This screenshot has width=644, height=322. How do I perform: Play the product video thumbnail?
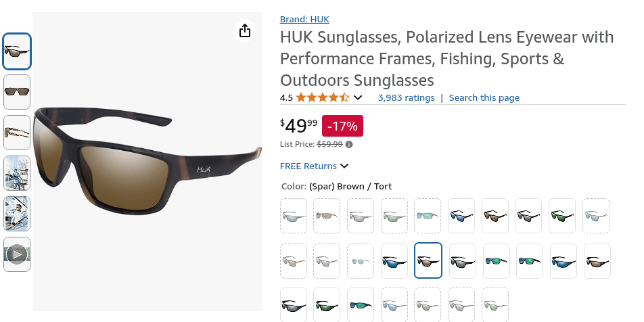(x=17, y=254)
